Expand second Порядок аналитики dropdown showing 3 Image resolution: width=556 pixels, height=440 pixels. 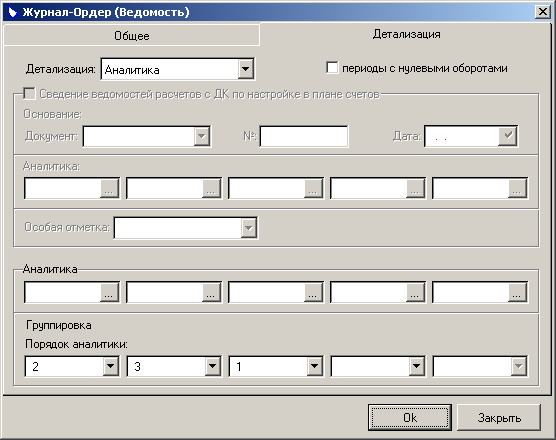pyautogui.click(x=212, y=366)
